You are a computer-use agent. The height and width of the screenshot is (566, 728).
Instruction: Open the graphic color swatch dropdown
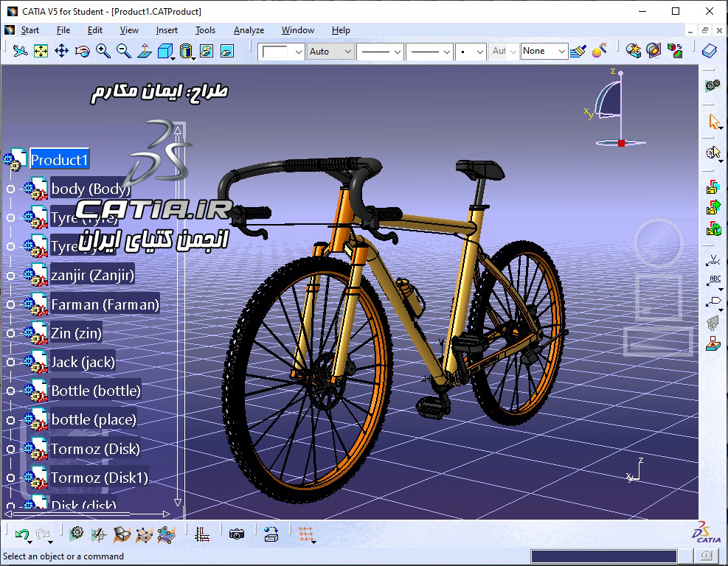pos(281,52)
